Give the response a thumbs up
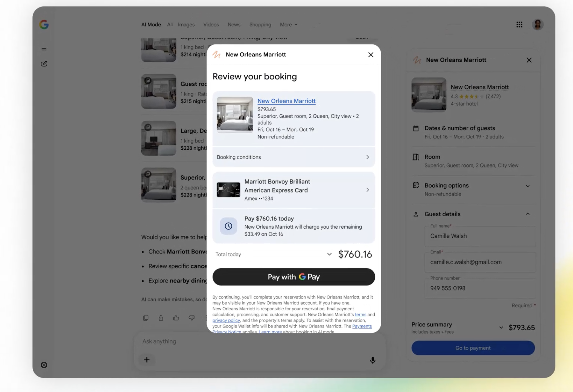 coord(176,318)
